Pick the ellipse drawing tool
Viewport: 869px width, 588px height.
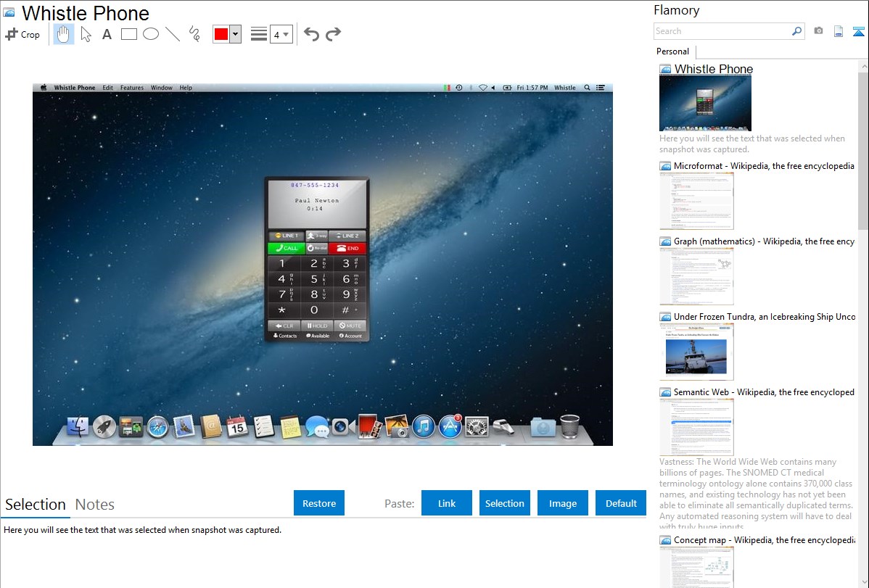(151, 34)
